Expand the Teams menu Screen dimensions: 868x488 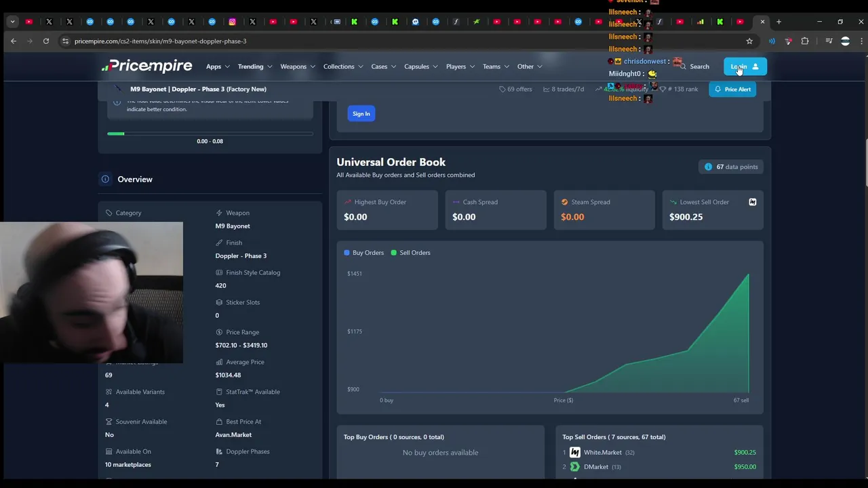[496, 66]
